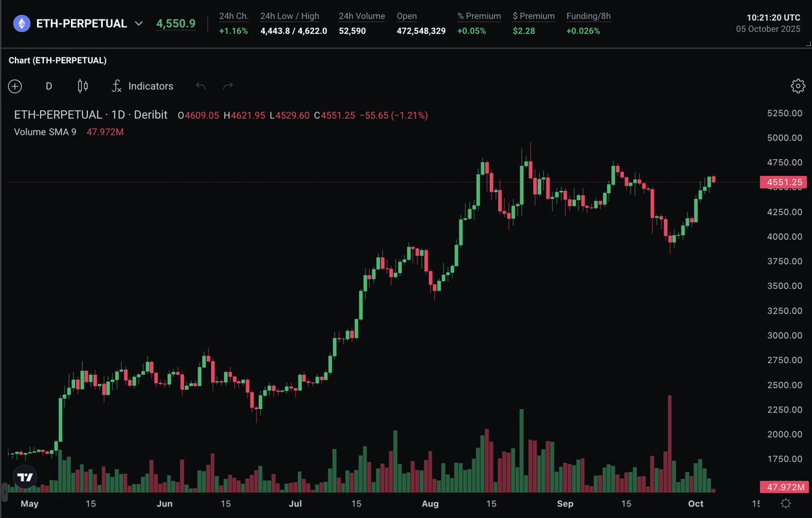Screen dimensions: 812x518
Task: Click the 47.972M volume axis label
Action: [x=784, y=487]
